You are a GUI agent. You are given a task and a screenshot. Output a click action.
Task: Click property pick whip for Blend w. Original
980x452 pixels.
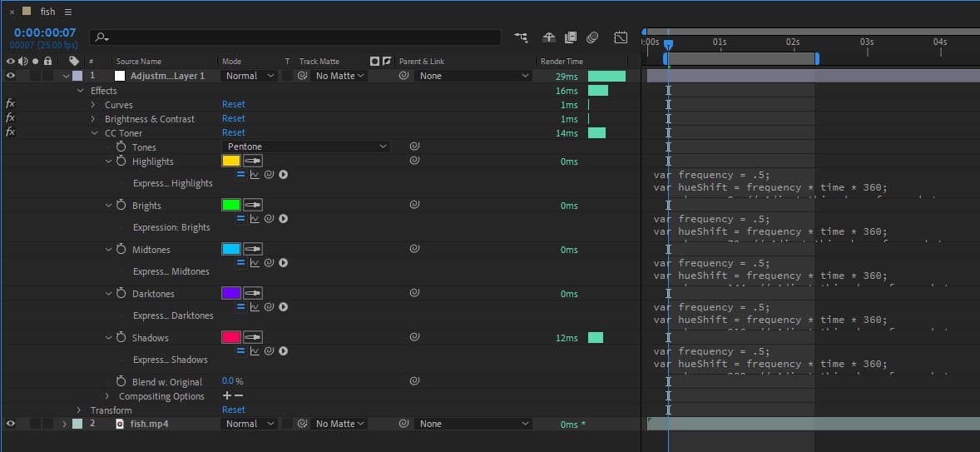click(413, 380)
